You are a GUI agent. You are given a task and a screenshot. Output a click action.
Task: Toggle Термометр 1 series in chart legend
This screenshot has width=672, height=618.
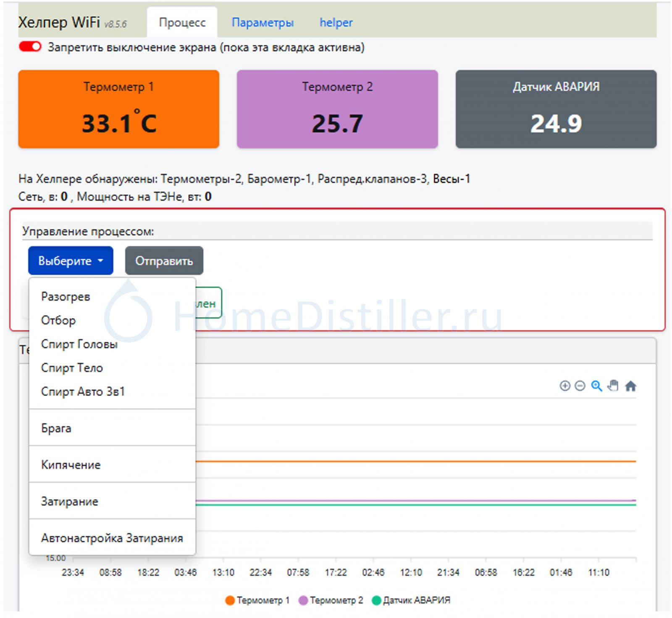[x=257, y=600]
